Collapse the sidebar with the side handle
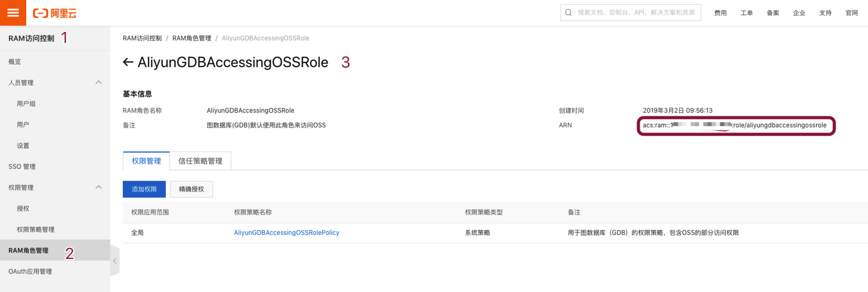 coord(115,261)
